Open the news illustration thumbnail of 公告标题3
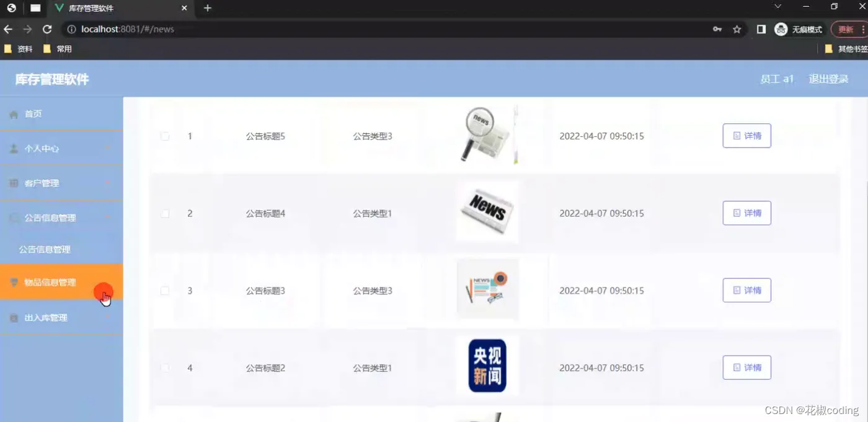This screenshot has width=868, height=422. 487,289
